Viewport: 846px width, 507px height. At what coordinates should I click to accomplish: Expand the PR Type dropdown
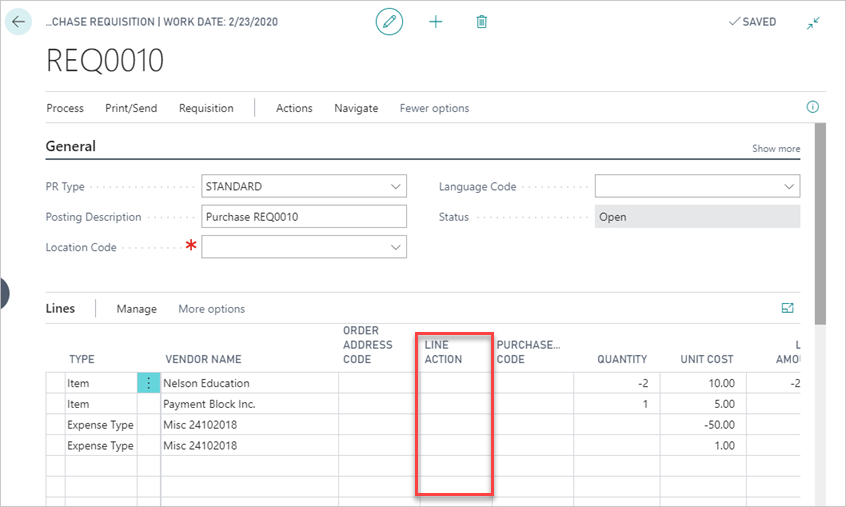[x=396, y=186]
